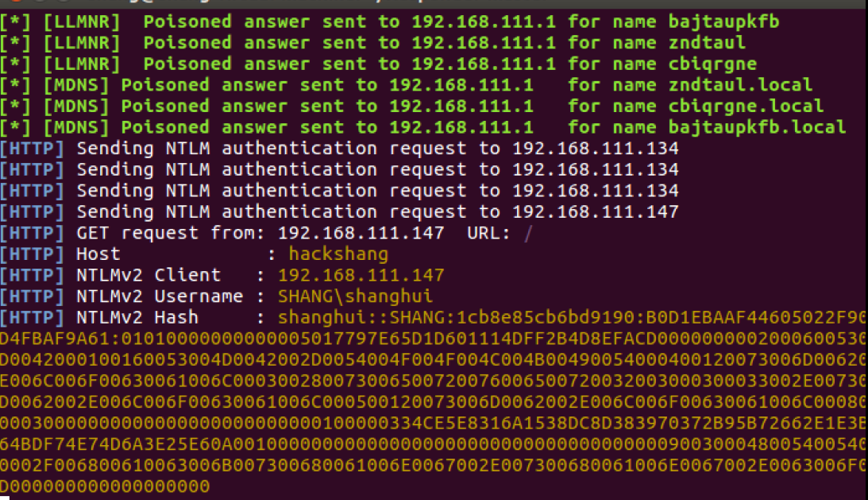Viewport: 868px width, 500px height.
Task: Click the NTLMv2 Username SHANG\shanghui
Action: coord(355,297)
